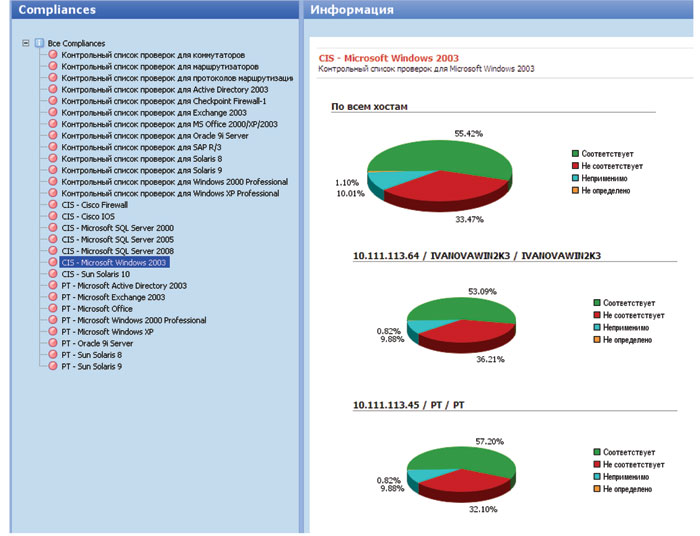Click red icon of PT - Microsoft Active Directory 2003
700x536 pixels.
[x=53, y=285]
